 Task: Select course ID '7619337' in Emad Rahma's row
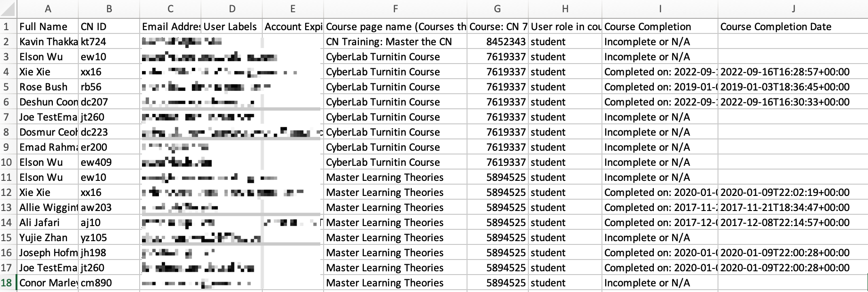(x=498, y=147)
